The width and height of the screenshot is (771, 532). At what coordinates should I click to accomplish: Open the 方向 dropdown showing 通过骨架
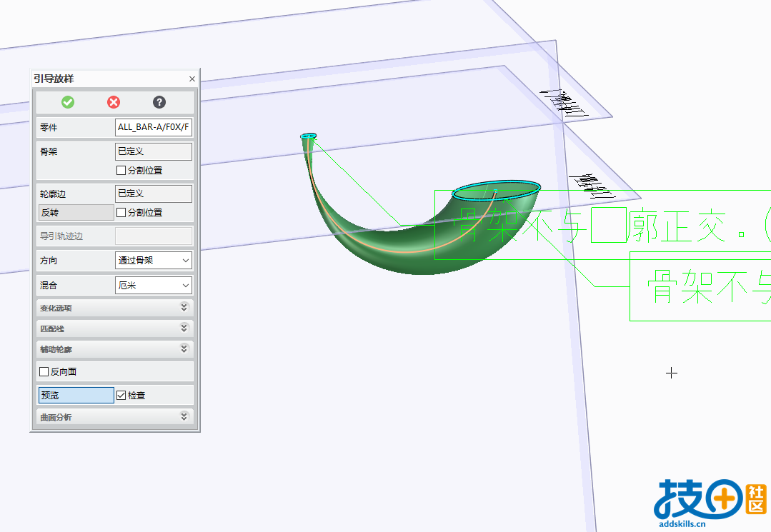pyautogui.click(x=154, y=261)
